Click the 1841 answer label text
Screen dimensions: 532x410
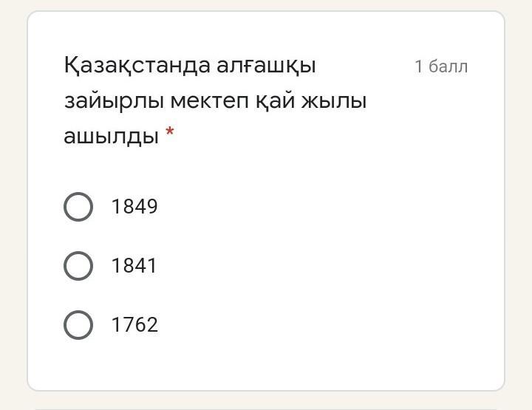click(134, 266)
